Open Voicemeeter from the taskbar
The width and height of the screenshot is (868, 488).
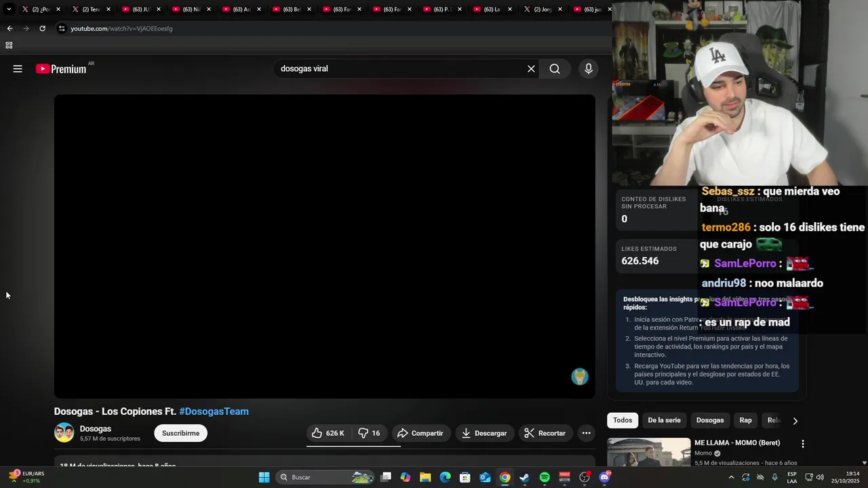[x=564, y=477]
